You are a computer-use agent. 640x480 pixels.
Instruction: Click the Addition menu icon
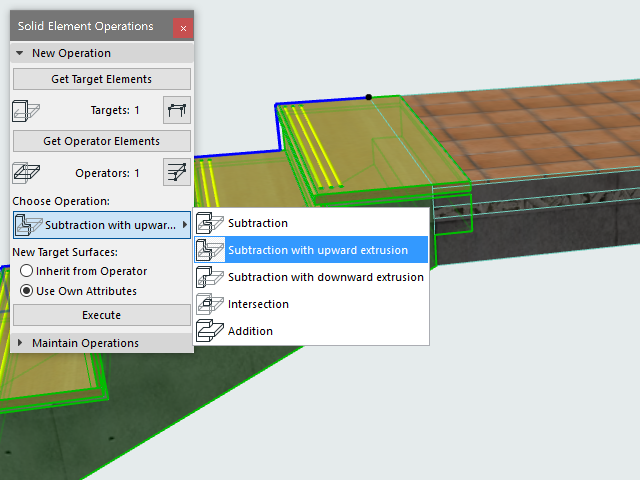tap(210, 331)
